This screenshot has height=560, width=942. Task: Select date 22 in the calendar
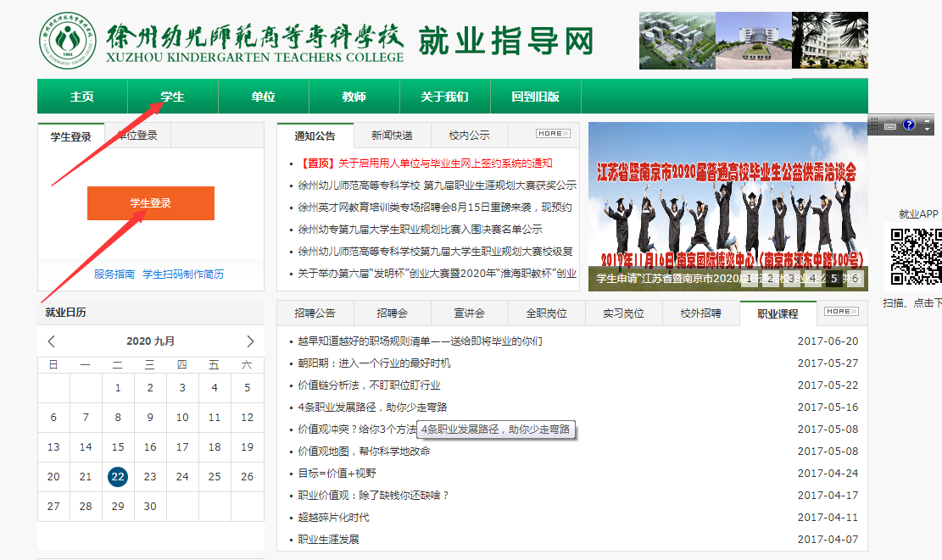(x=118, y=477)
